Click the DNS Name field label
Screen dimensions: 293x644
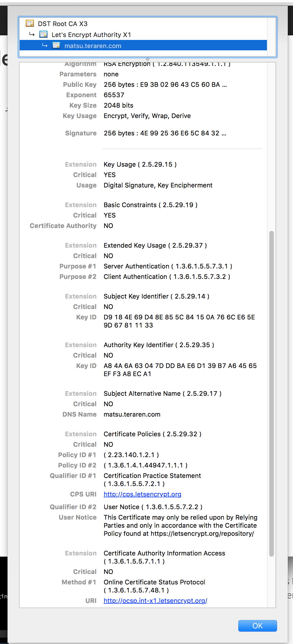[x=80, y=414]
